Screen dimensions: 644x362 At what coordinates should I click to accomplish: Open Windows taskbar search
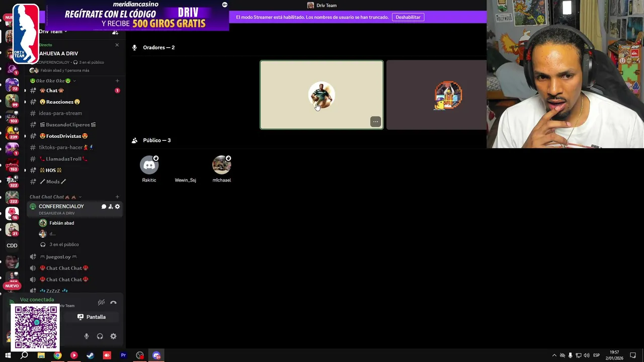pos(24,355)
